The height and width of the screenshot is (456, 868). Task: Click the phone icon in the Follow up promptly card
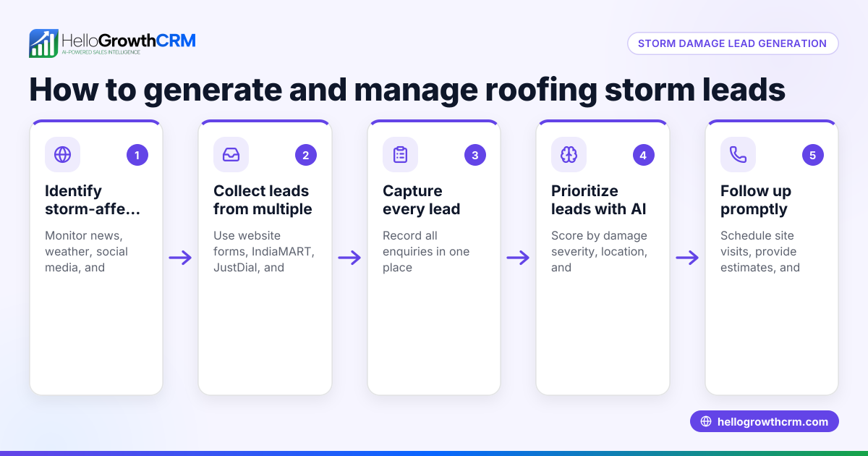pyautogui.click(x=739, y=154)
